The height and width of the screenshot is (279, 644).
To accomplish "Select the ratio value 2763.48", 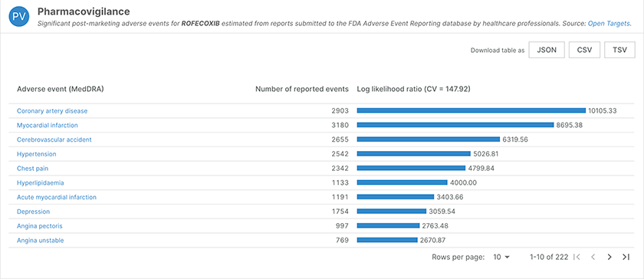I will click(x=435, y=226).
